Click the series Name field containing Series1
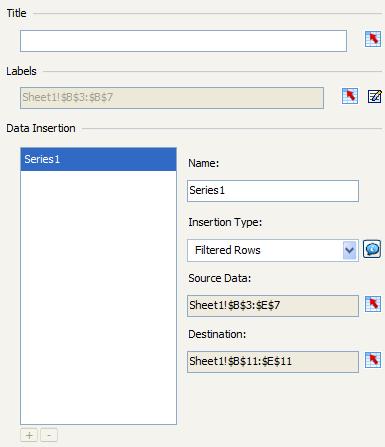Image resolution: width=385 pixels, height=447 pixels. pyautogui.click(x=273, y=191)
